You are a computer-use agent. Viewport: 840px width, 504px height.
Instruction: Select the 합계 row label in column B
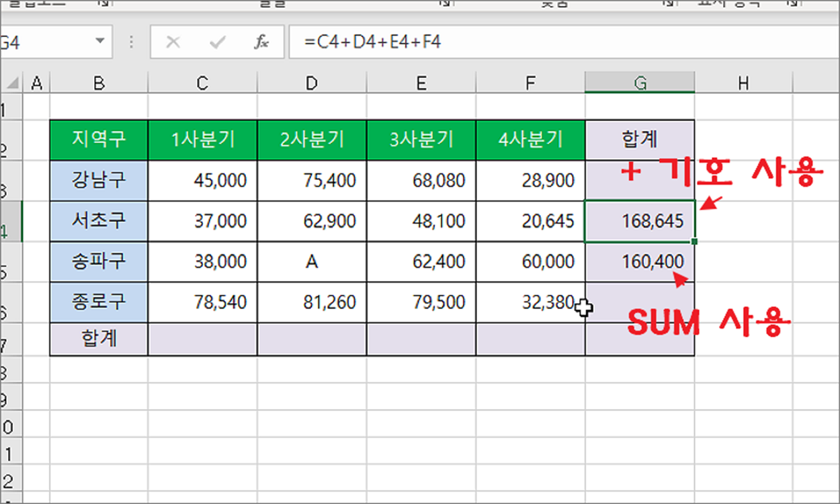coord(99,338)
